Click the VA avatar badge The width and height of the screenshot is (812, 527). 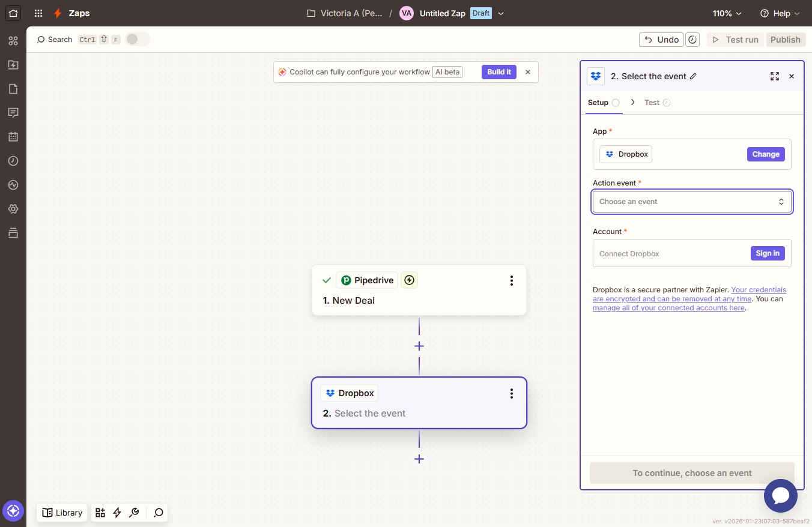407,13
